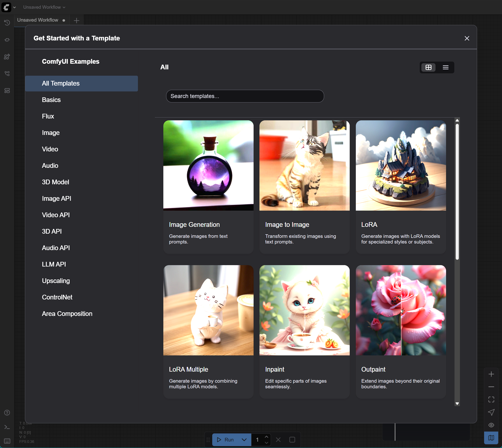The image size is (502, 448).
Task: Switch templates to grid view
Action: click(x=429, y=67)
